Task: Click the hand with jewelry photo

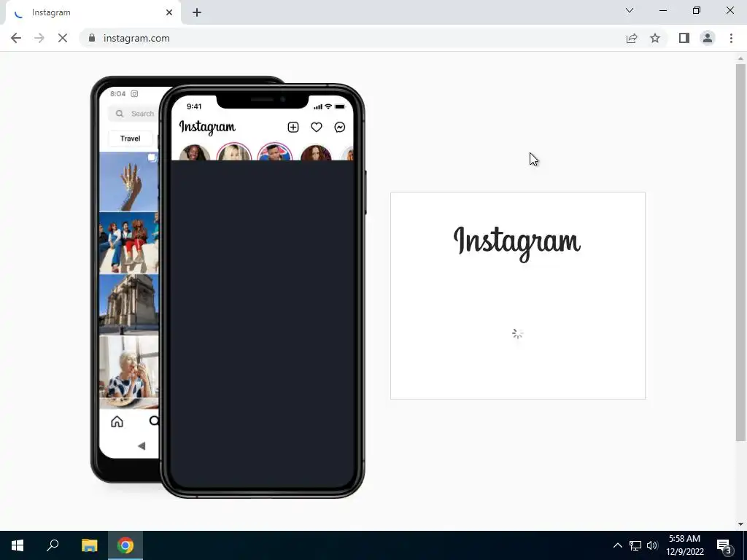Action: tap(128, 182)
